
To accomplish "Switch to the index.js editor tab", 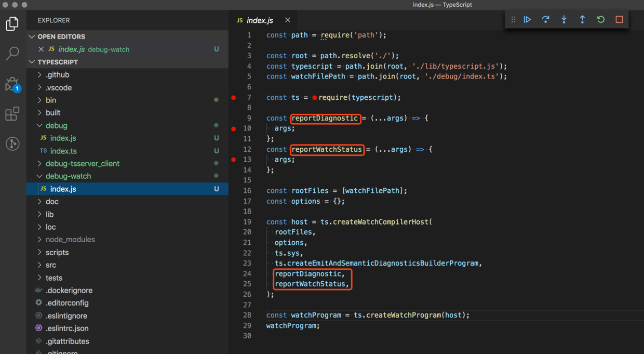I will point(260,20).
